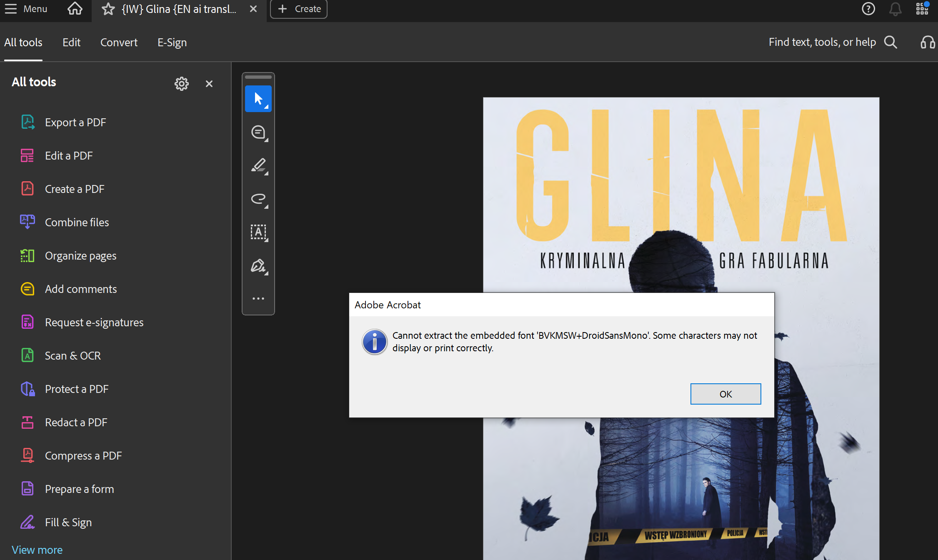This screenshot has height=560, width=938.
Task: Click the Compress a PDF icon
Action: tap(28, 455)
